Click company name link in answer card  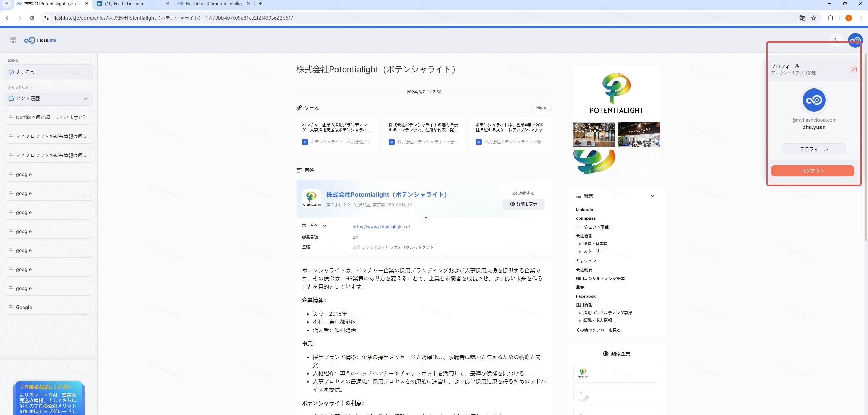pos(386,195)
